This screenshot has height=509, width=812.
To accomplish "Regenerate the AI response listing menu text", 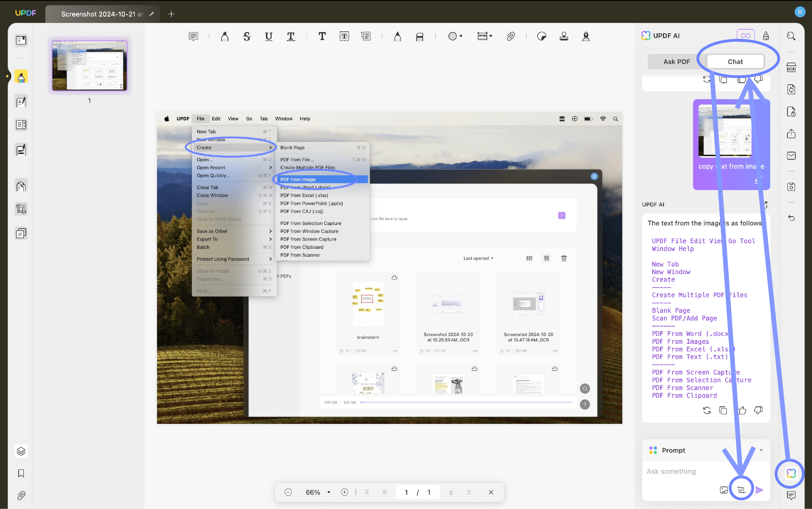I will pos(707,410).
